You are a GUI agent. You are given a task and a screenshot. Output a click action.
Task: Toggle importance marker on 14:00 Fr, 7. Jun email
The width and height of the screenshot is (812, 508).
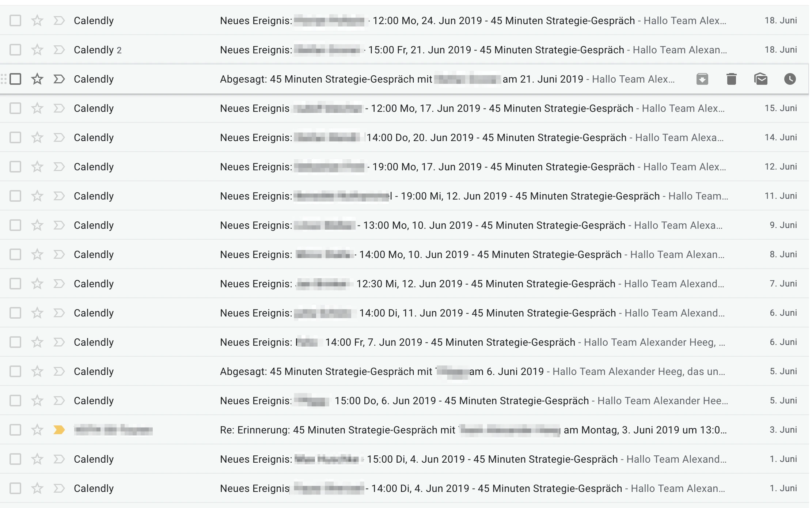point(59,342)
